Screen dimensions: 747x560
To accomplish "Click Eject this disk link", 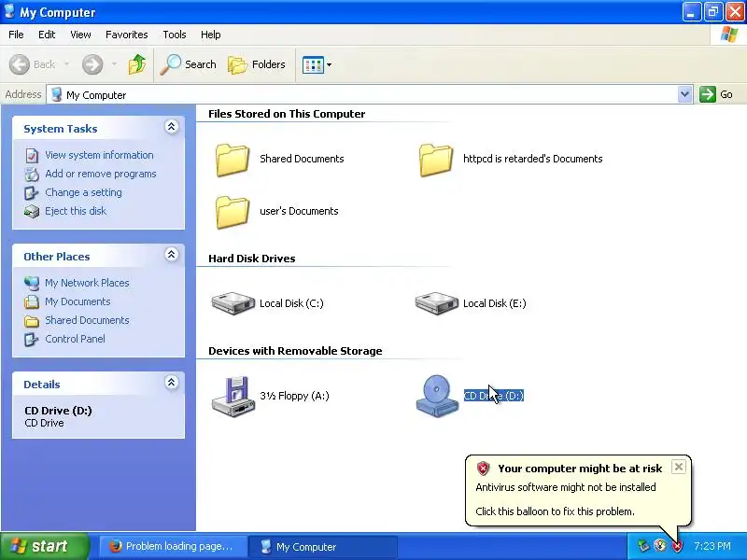I will tap(76, 211).
